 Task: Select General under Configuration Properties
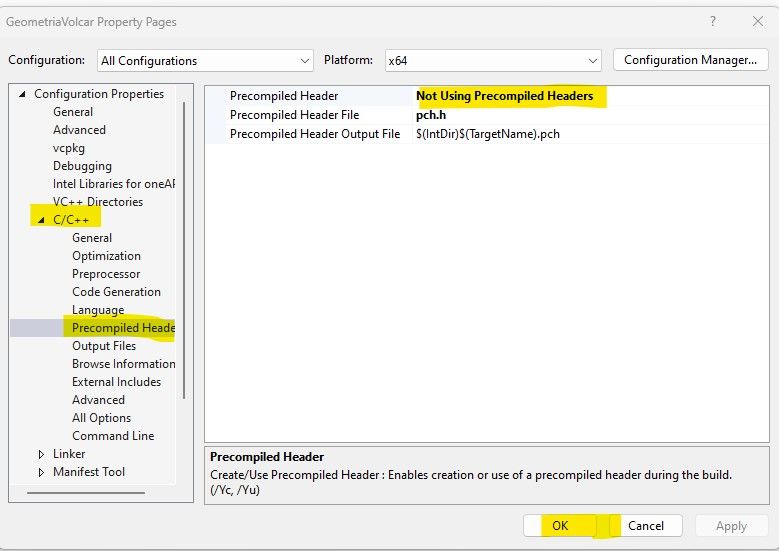pyautogui.click(x=73, y=112)
